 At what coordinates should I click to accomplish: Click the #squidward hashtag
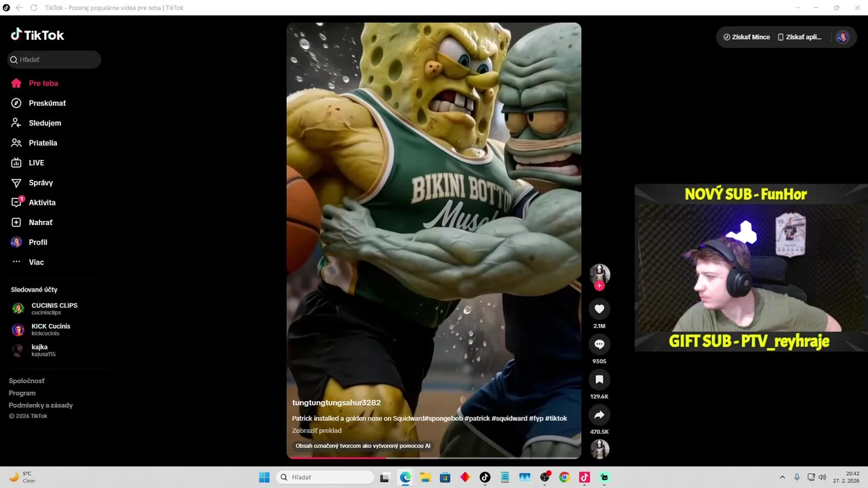509,418
